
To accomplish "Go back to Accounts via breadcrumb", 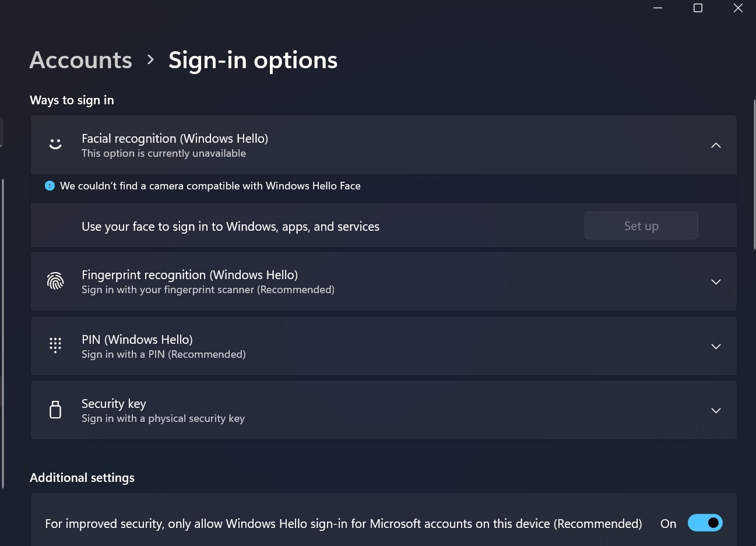I will (x=81, y=60).
